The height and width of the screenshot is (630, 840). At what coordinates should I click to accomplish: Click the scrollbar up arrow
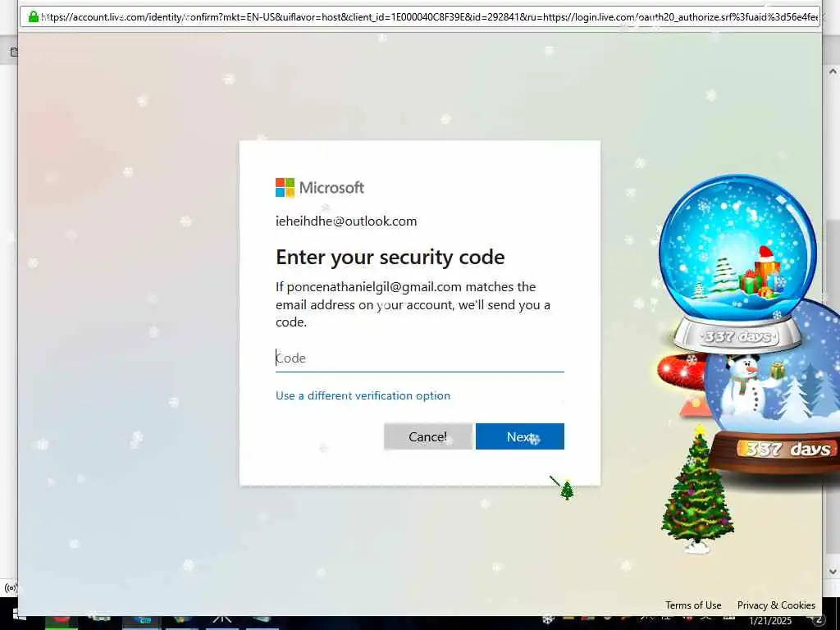click(833, 71)
